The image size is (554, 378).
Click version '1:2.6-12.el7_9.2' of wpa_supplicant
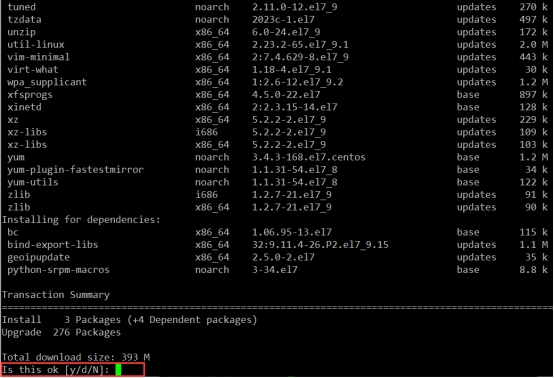tap(297, 82)
